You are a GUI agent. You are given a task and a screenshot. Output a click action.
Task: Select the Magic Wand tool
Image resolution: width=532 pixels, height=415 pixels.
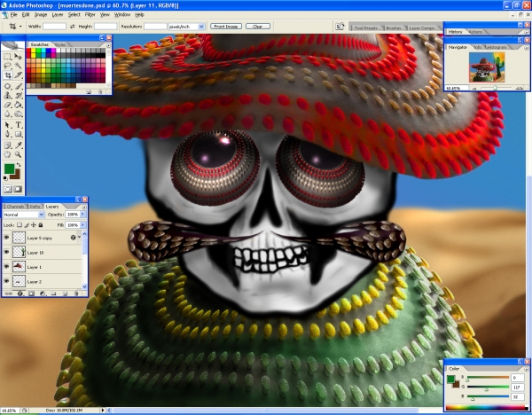click(18, 66)
